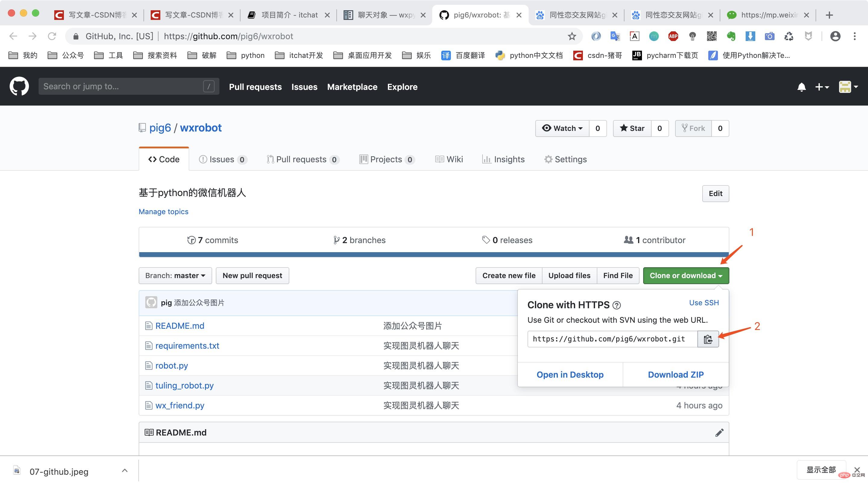Open the Branch: master dropdown
This screenshot has width=868, height=485.
pyautogui.click(x=175, y=276)
